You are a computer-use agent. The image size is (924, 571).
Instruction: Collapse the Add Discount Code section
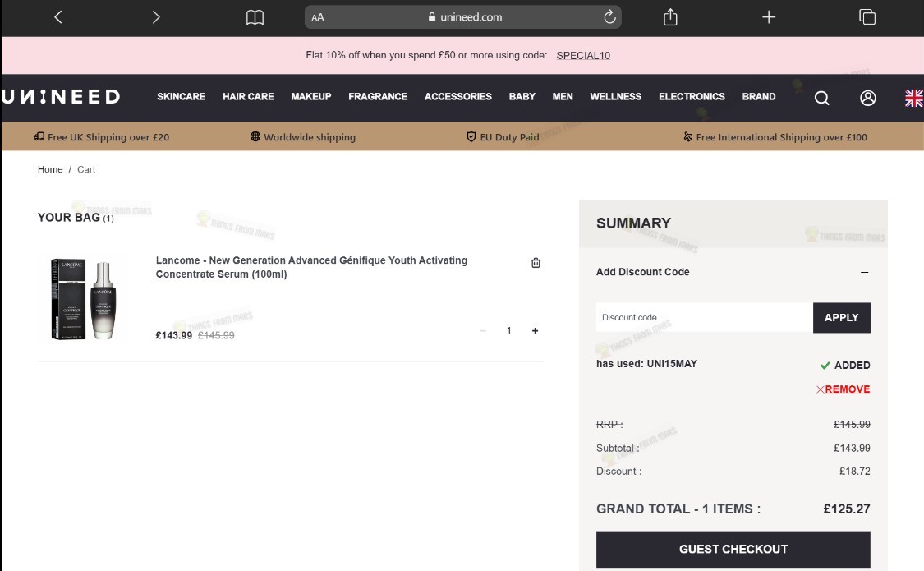click(x=865, y=272)
